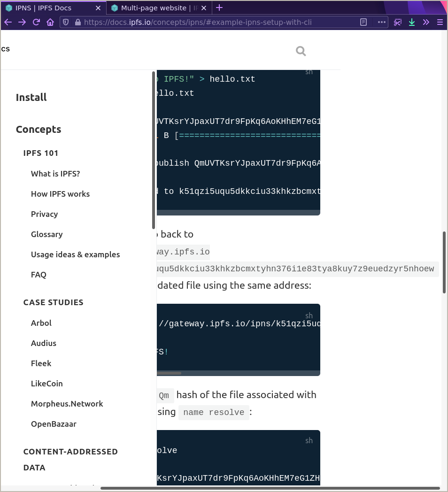Viewport: 448px width, 492px height.
Task: Open Downloads via the green arrow icon
Action: click(412, 22)
